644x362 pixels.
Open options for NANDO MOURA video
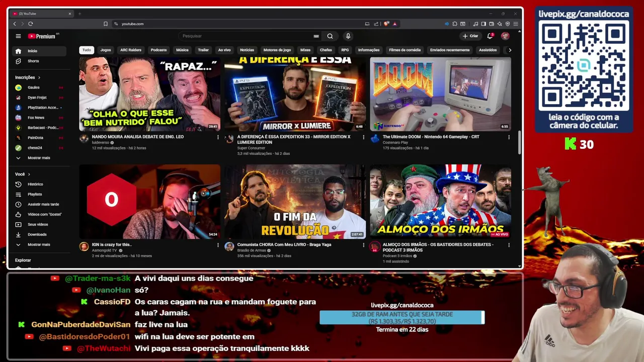(x=218, y=137)
